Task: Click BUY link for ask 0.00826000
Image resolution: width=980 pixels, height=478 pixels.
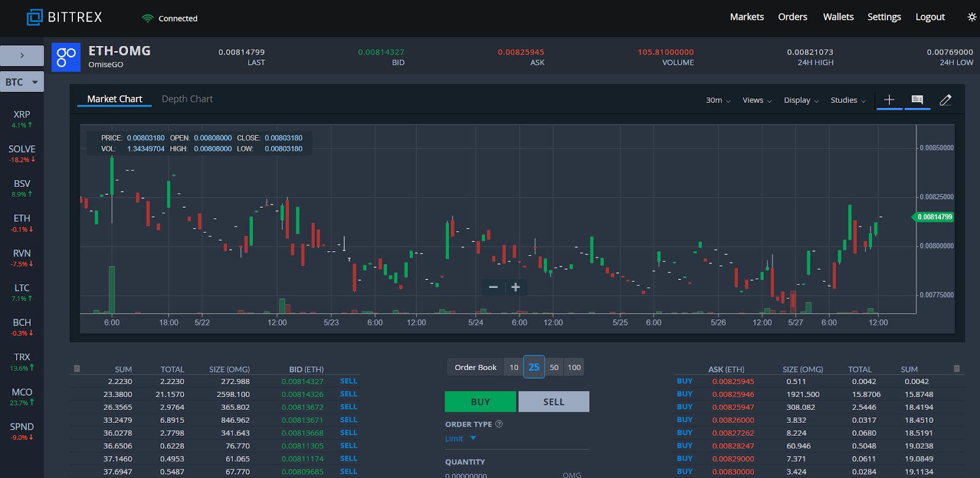Action: pos(685,420)
